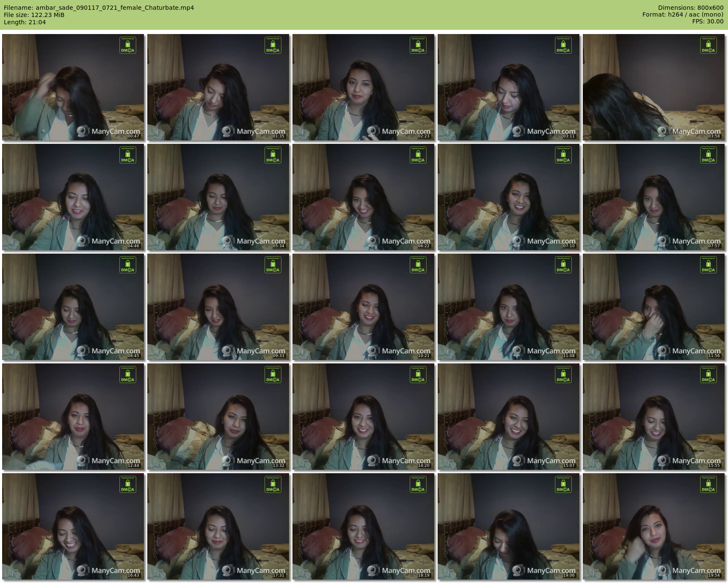The image size is (728, 583).
Task: Select the 'Dimensions: 800x600' text
Action: pyautogui.click(x=691, y=8)
